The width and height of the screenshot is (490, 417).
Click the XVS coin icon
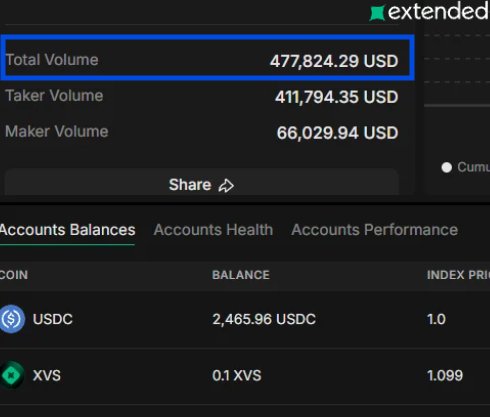point(12,375)
